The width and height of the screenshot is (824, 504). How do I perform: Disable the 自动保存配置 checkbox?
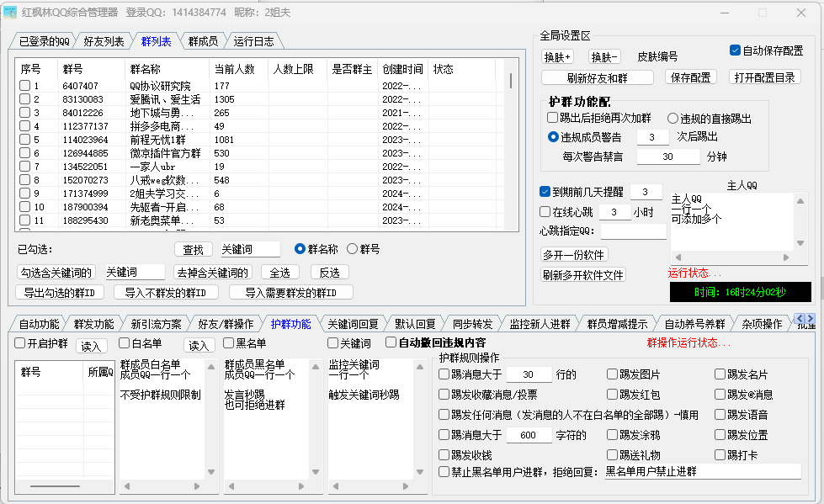[735, 50]
